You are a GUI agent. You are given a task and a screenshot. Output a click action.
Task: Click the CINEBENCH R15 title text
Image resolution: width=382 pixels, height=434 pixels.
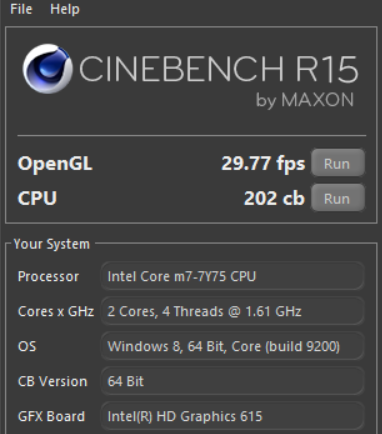(x=218, y=69)
